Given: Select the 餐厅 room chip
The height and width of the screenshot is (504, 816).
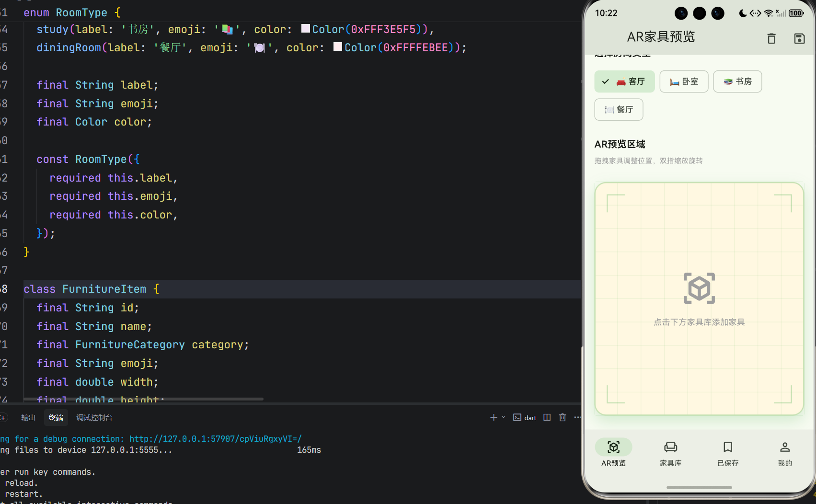Looking at the screenshot, I should 619,110.
